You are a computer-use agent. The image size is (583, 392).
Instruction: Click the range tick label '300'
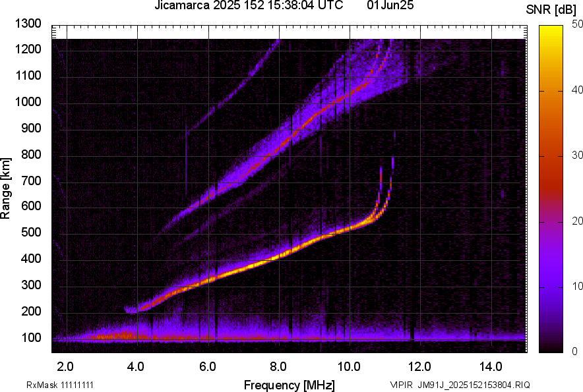pyautogui.click(x=31, y=285)
